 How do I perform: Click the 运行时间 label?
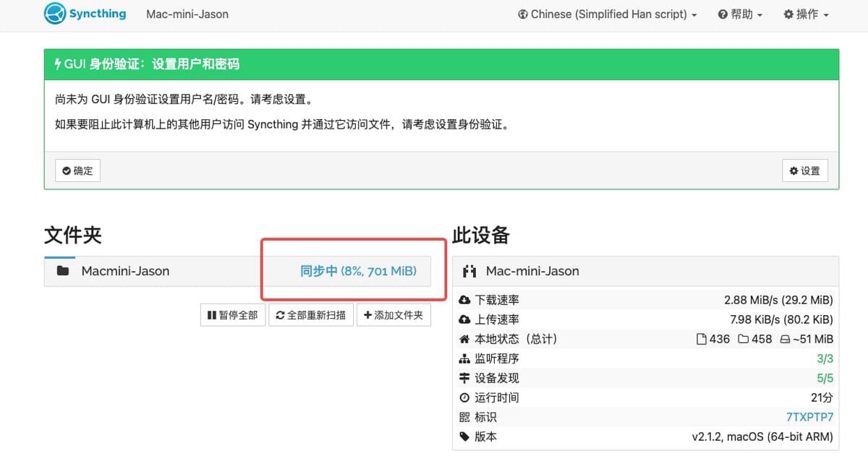[x=497, y=397]
